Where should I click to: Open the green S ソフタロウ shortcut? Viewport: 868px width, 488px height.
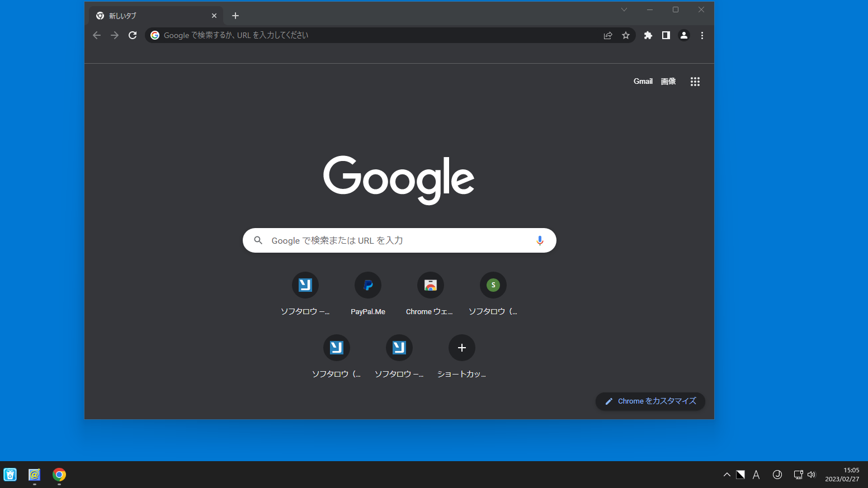point(493,295)
